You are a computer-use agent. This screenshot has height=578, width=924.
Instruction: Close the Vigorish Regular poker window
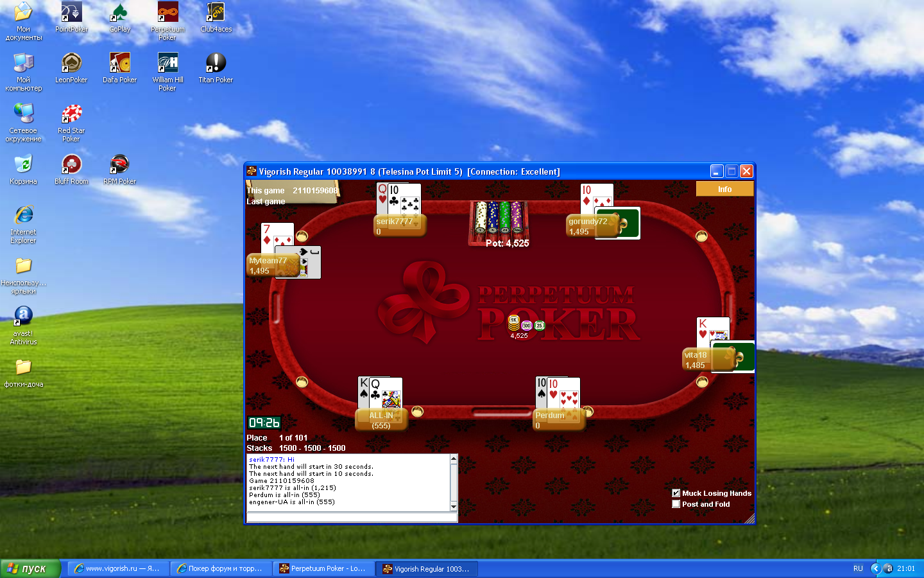(746, 171)
